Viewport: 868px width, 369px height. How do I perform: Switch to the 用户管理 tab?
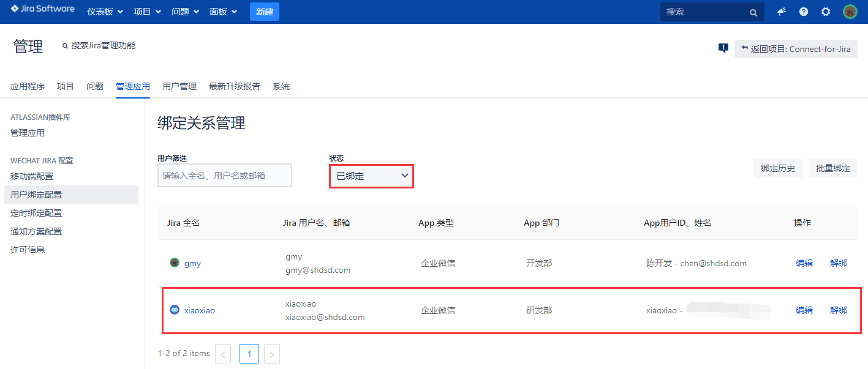[x=179, y=86]
